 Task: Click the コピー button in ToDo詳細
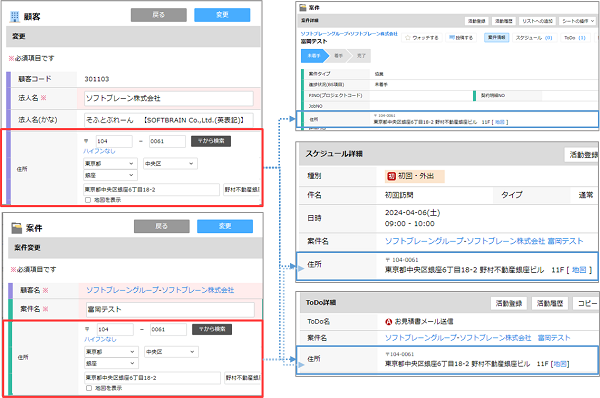point(586,303)
